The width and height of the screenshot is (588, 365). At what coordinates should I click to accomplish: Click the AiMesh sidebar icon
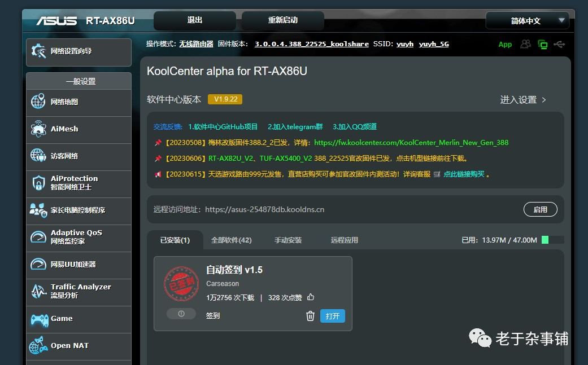(38, 129)
